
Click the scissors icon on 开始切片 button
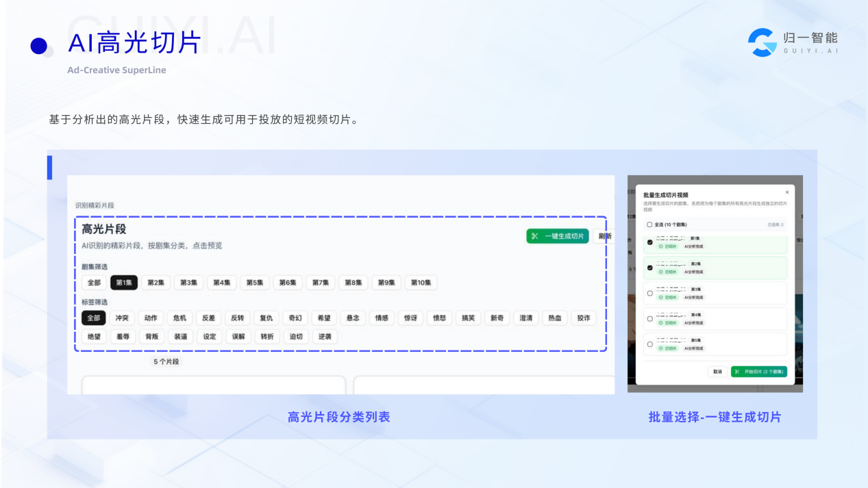[x=737, y=372]
